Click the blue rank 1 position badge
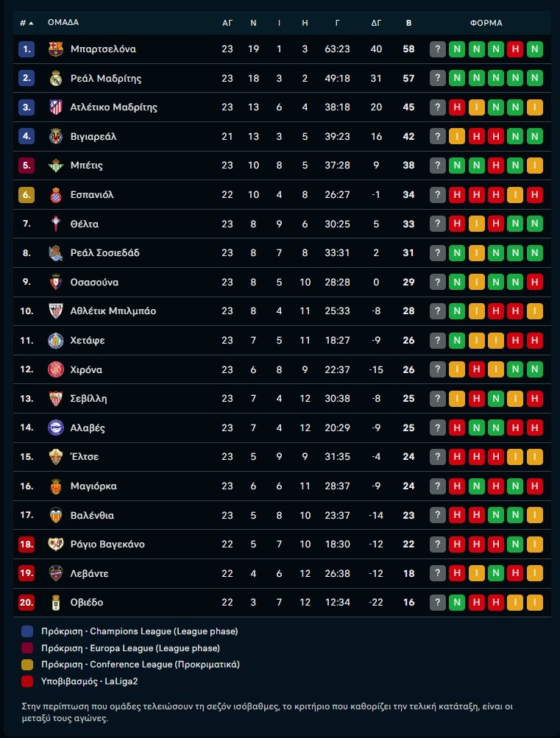The width and height of the screenshot is (560, 738). tap(26, 49)
